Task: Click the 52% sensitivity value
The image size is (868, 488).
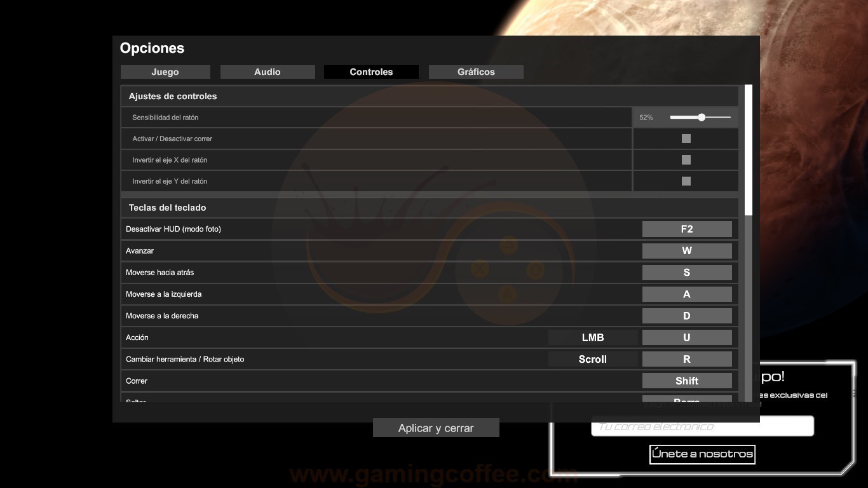Action: tap(646, 118)
